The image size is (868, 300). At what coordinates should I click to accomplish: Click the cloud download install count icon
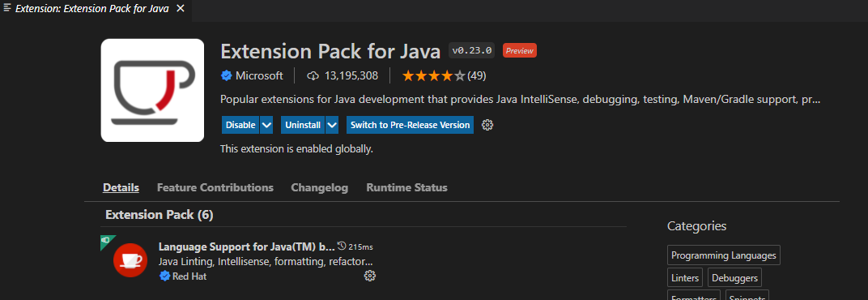pos(313,75)
